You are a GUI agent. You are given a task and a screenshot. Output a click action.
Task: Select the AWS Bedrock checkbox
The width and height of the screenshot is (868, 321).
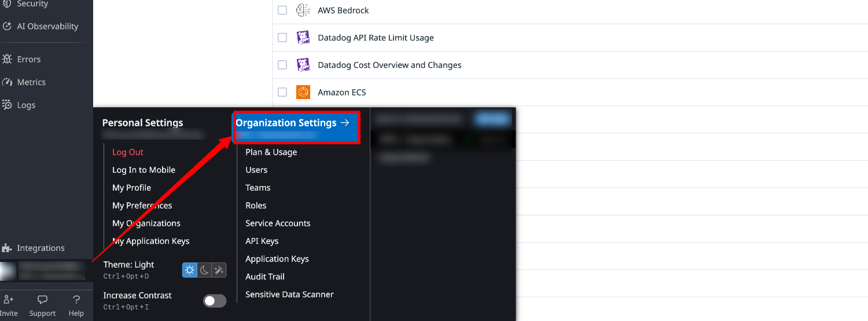pyautogui.click(x=282, y=10)
